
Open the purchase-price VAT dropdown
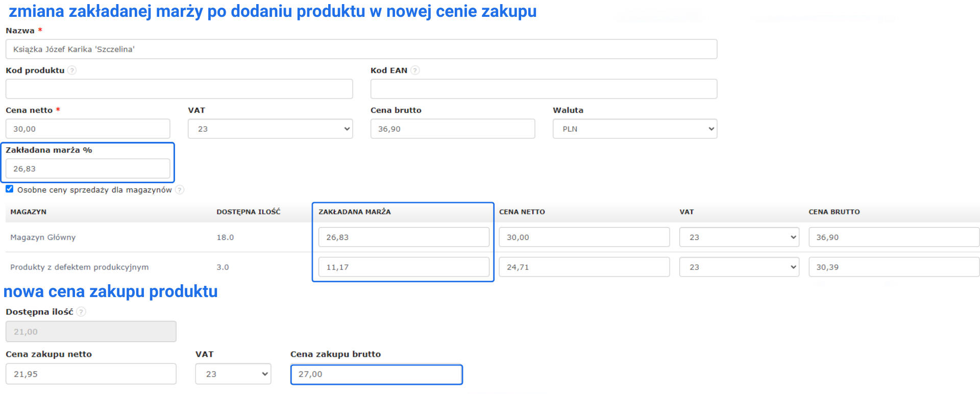(x=233, y=374)
